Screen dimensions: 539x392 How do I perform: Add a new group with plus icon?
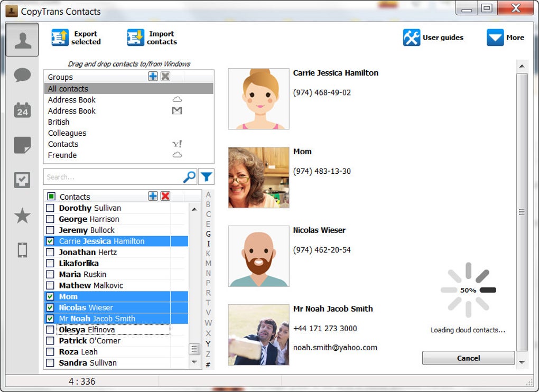153,76
